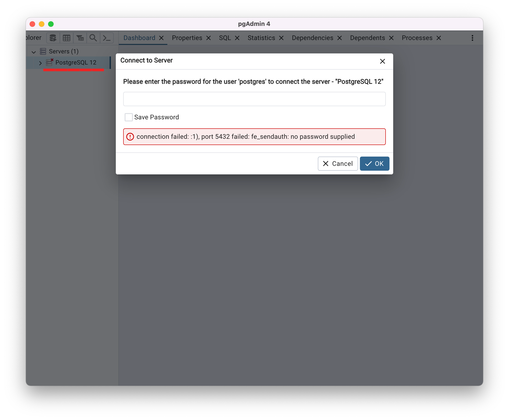Close the SQL tab
This screenshot has width=509, height=420.
(x=237, y=38)
